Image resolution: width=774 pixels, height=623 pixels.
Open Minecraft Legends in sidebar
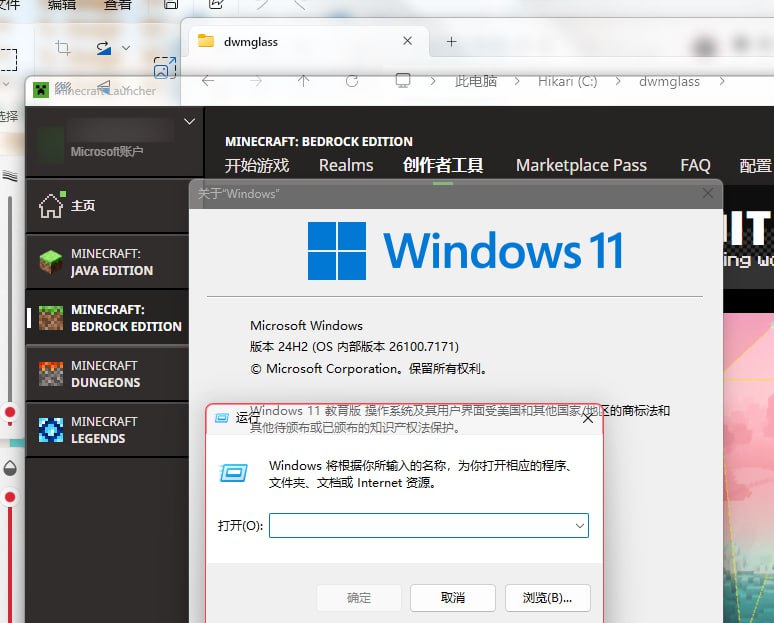(107, 430)
